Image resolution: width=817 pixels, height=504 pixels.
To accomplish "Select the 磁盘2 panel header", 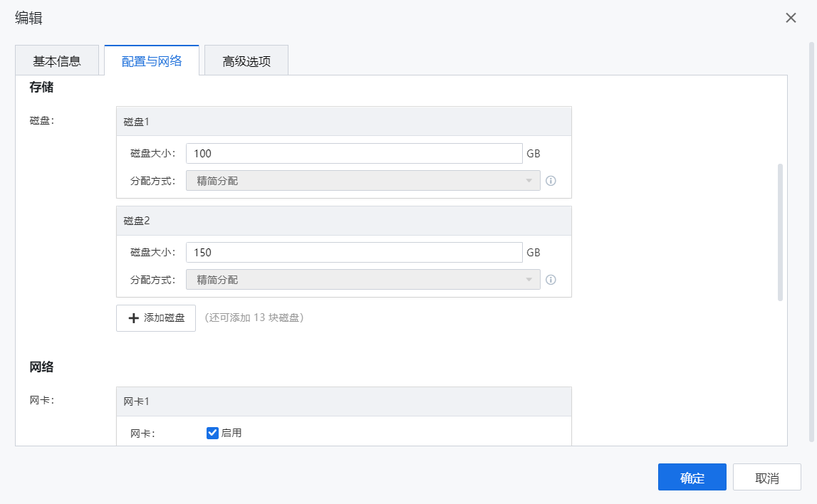I will pos(343,221).
